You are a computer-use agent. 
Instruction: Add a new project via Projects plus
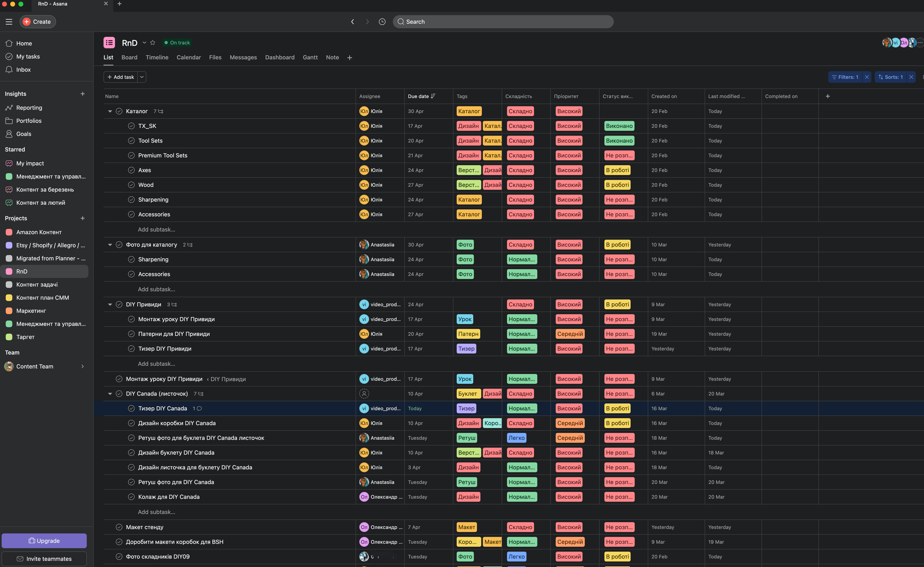[x=82, y=218]
